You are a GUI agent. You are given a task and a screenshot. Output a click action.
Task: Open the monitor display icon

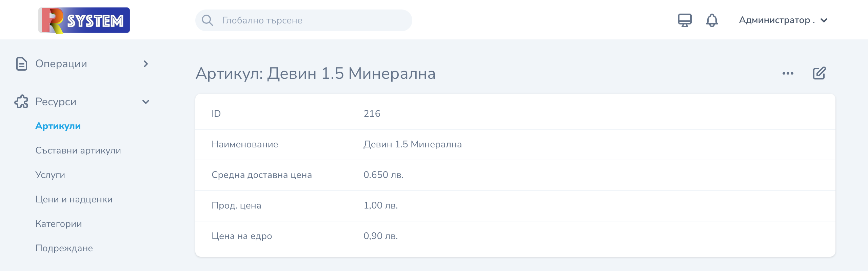(685, 20)
